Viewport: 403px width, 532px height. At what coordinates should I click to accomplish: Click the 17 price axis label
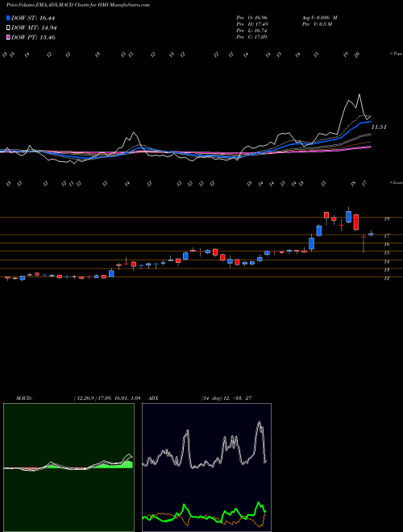coord(386,236)
